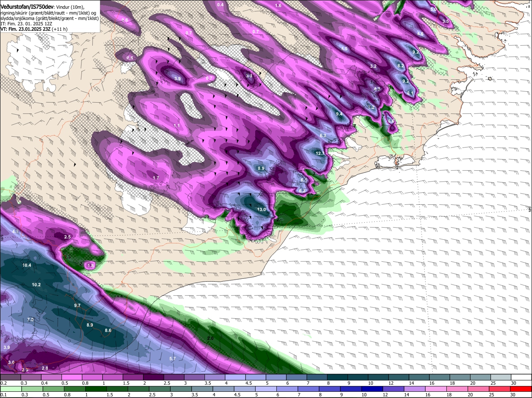Click the 3.0 value near the bottom left

pos(11,362)
